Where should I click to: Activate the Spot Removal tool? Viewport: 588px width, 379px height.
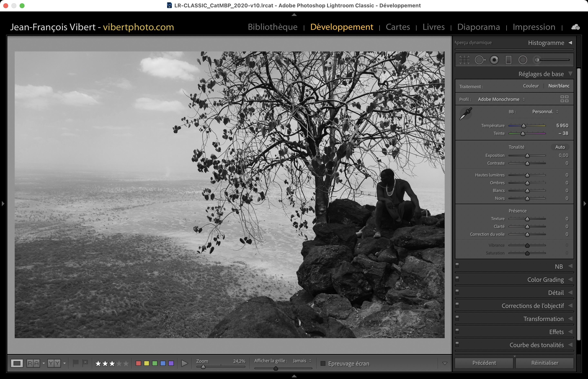(x=480, y=60)
